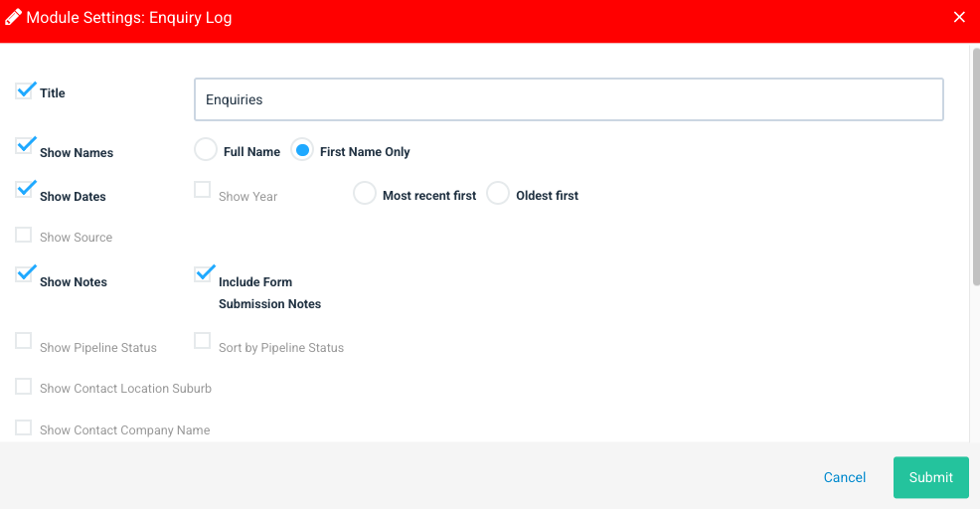This screenshot has height=509, width=980.
Task: Enable the Show Source checkbox
Action: pyautogui.click(x=24, y=235)
